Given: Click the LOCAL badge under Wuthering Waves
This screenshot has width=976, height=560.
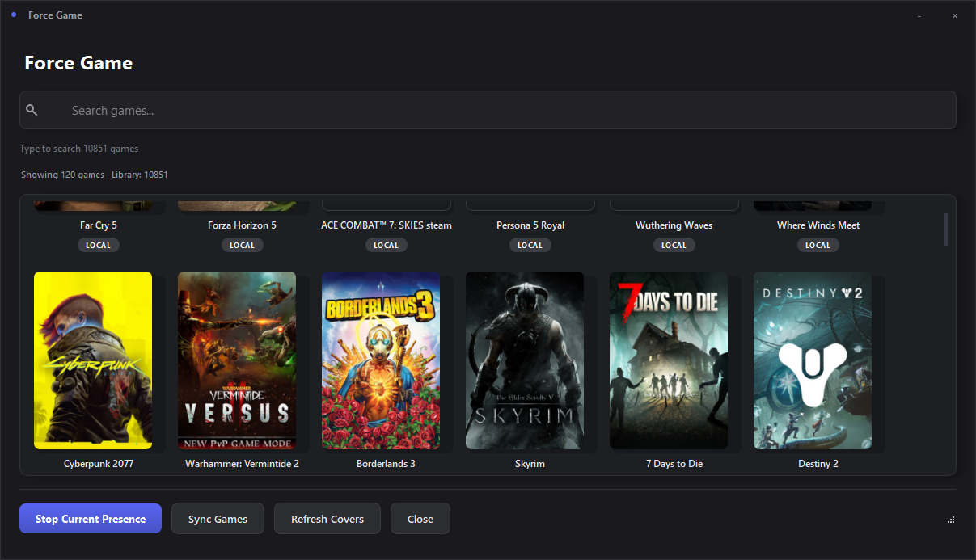Looking at the screenshot, I should [x=674, y=245].
